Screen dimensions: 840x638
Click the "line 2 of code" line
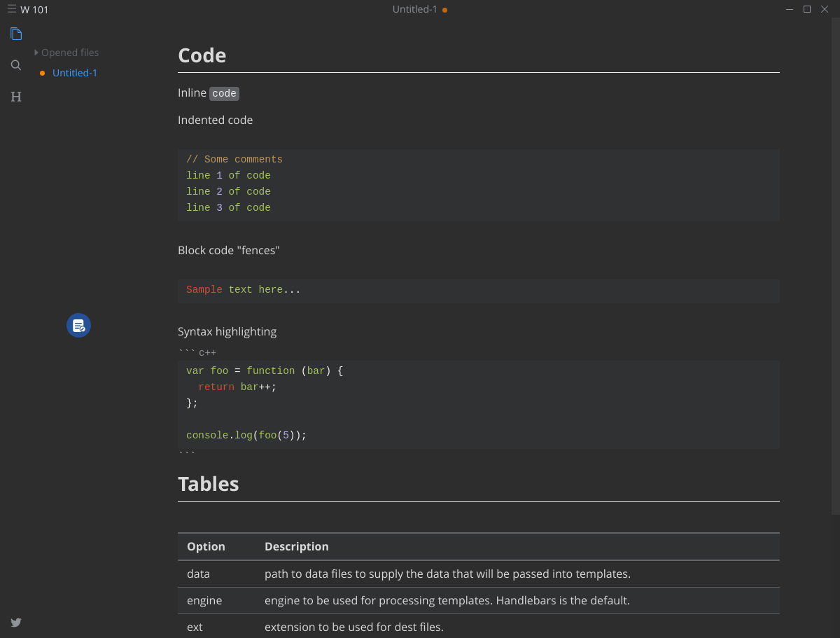228,192
